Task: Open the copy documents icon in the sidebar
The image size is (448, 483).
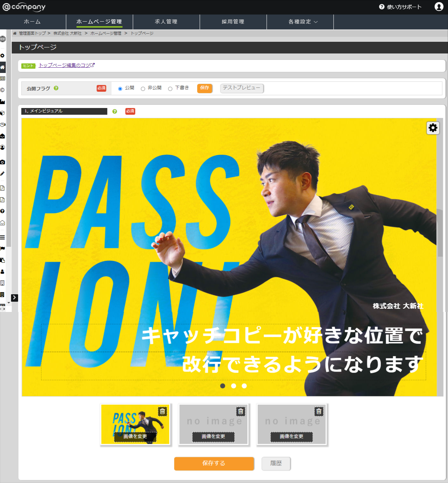Action: pyautogui.click(x=2, y=260)
